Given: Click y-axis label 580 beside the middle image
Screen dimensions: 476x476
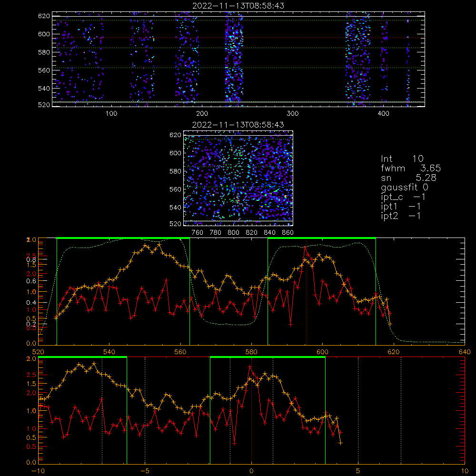Looking at the screenshot, I should [176, 171].
